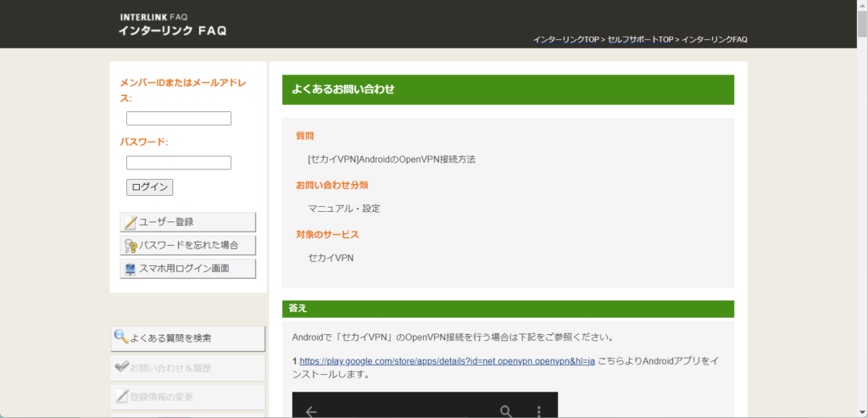Click the 質問 label
The height and width of the screenshot is (418, 868).
pos(305,136)
